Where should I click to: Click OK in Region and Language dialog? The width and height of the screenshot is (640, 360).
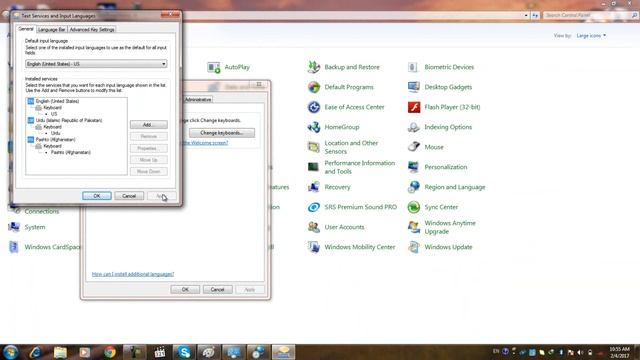[185, 289]
